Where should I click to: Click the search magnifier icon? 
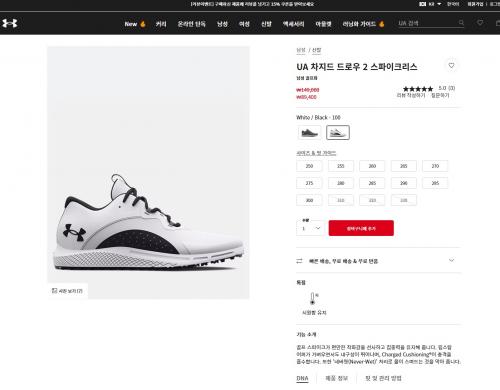click(461, 23)
